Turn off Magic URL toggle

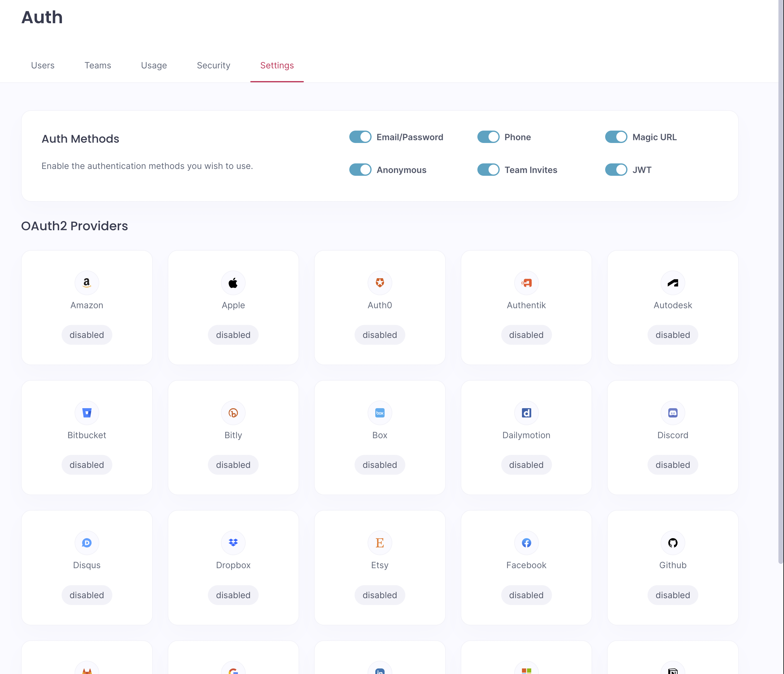click(x=616, y=137)
